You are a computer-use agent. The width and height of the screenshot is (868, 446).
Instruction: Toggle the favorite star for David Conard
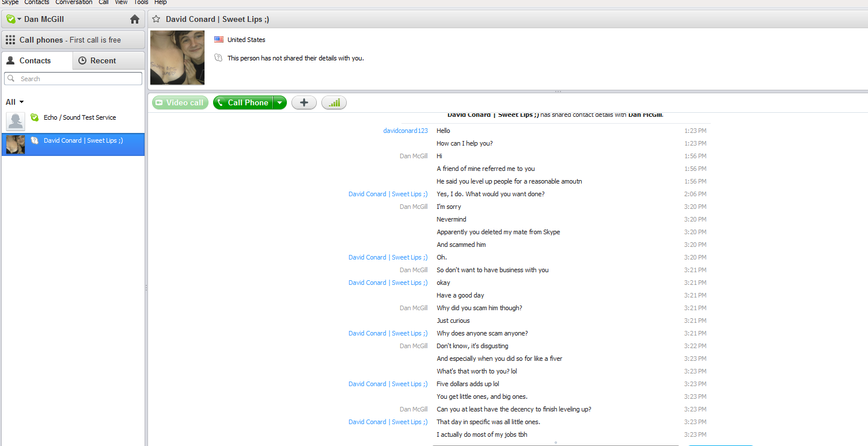point(156,19)
